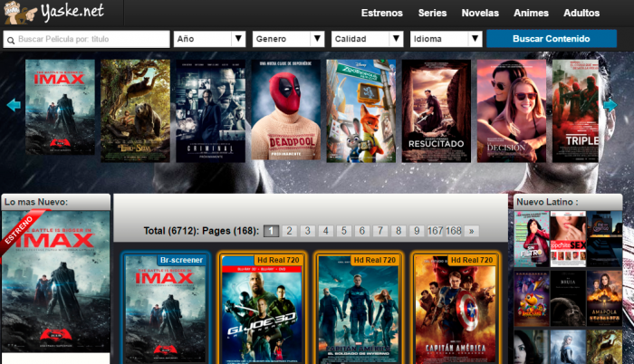Expand the Año dropdown
The image size is (634, 364).
pos(209,39)
